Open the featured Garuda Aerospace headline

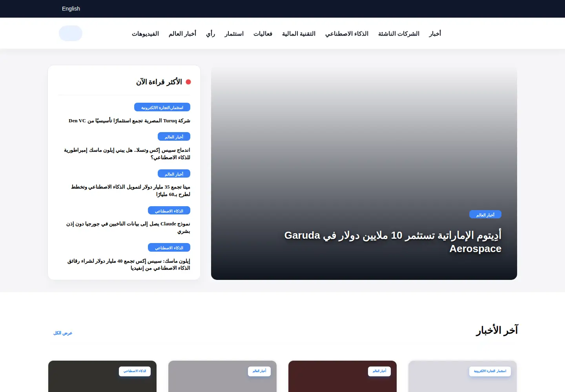pyautogui.click(x=393, y=242)
